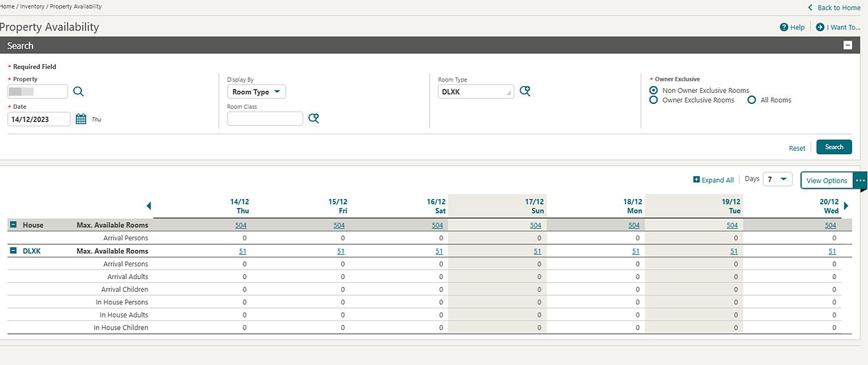Click the I Want To... link text

pos(844,28)
